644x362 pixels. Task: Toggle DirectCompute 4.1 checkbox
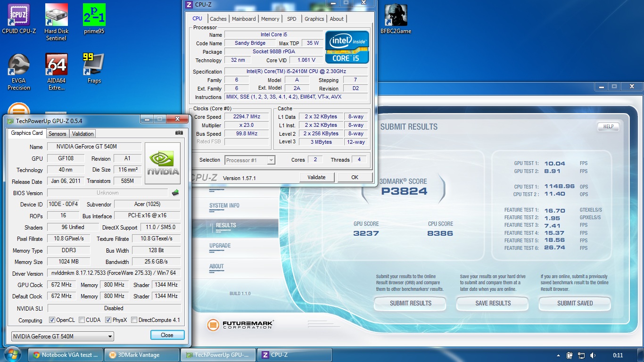(134, 320)
